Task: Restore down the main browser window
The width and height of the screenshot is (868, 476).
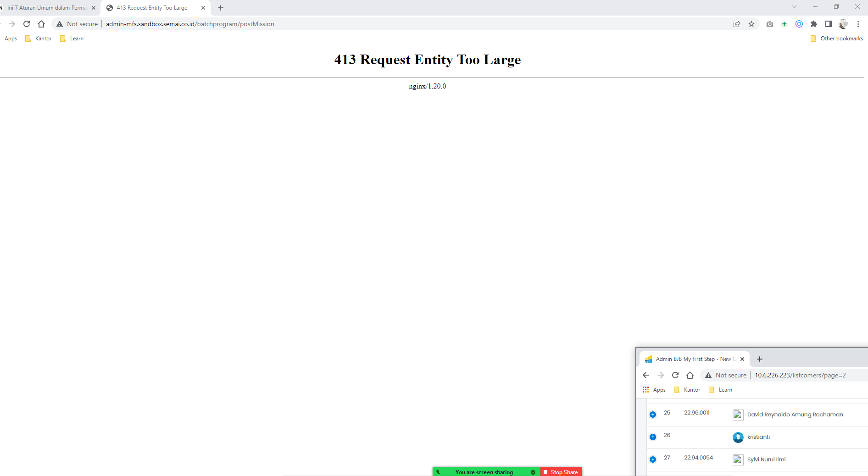Action: [x=836, y=6]
